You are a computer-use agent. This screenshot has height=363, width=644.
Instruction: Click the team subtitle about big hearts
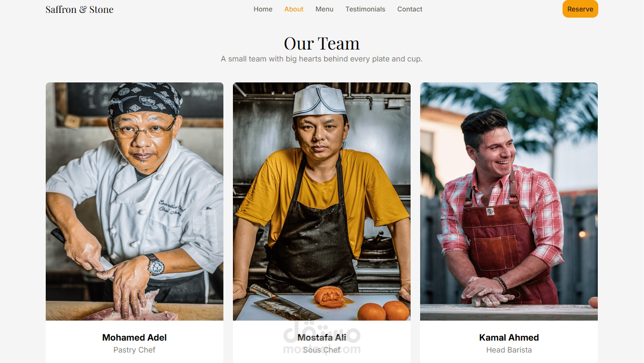point(322,59)
